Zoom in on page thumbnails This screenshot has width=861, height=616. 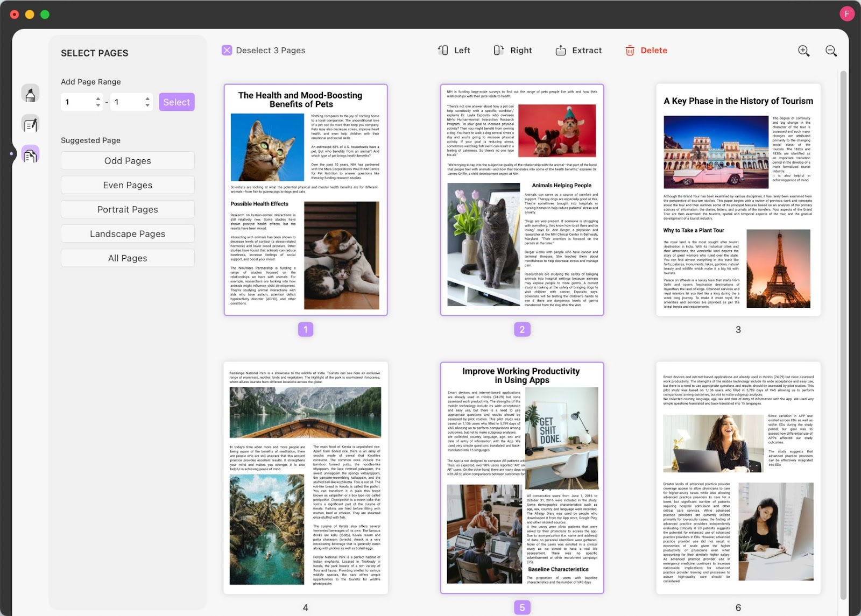click(803, 51)
